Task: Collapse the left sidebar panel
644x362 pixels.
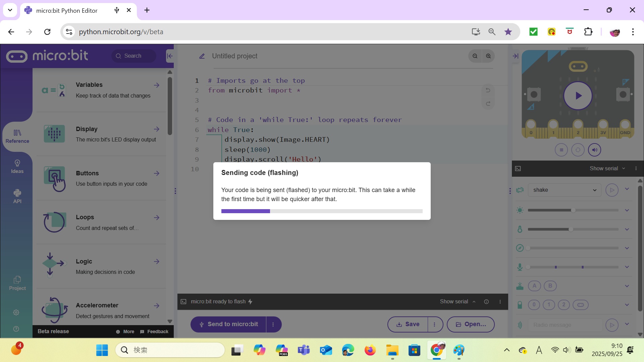Action: [170, 56]
